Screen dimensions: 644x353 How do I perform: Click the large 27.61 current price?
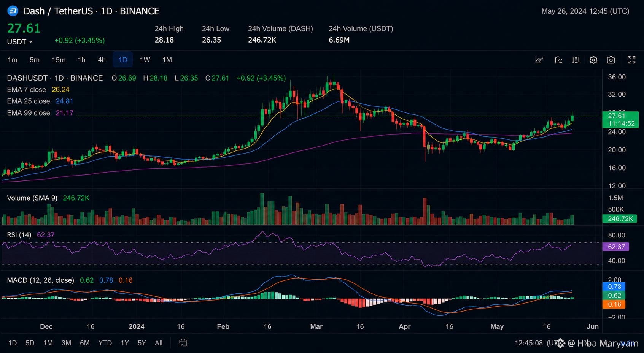click(x=24, y=28)
